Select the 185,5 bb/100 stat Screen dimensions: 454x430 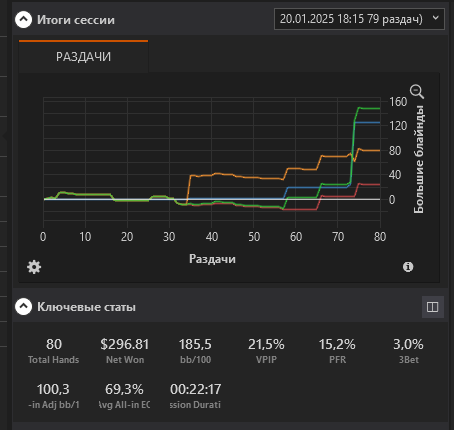(x=195, y=351)
